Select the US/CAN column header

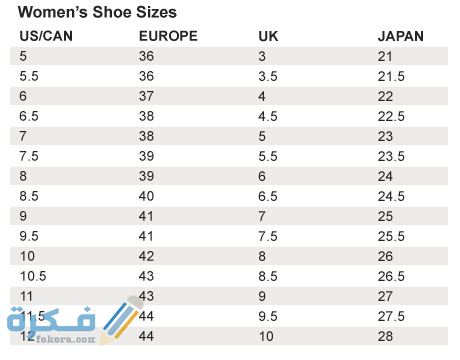coord(46,36)
